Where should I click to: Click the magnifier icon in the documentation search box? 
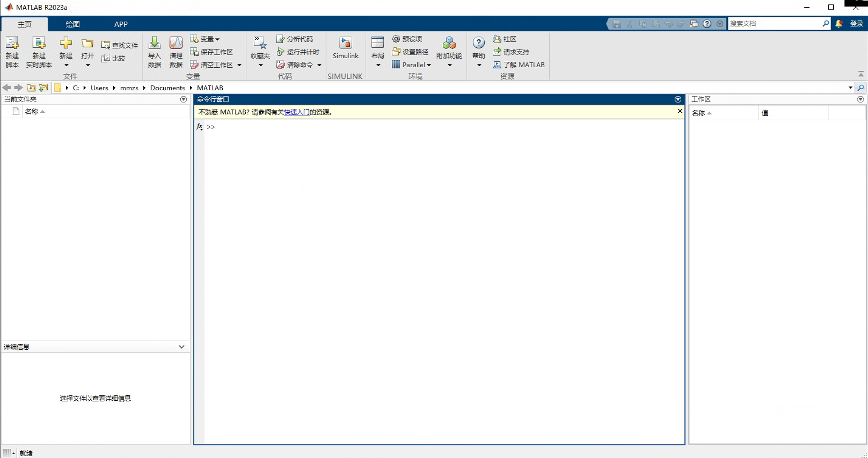(x=826, y=23)
